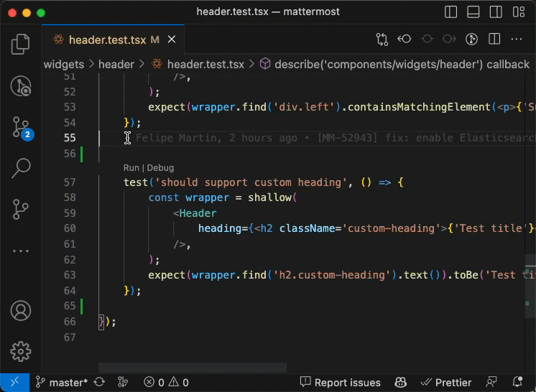Open the widgets breadcrumb segment
The width and height of the screenshot is (536, 392).
64,64
